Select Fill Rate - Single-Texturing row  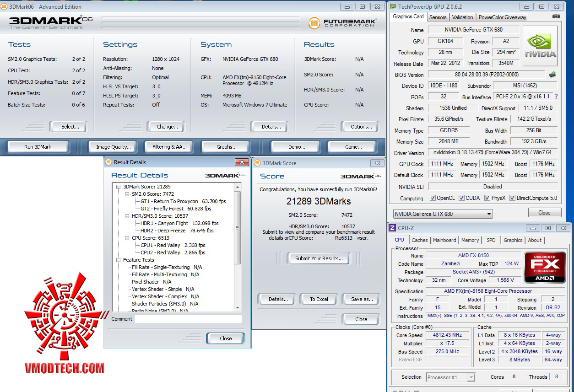click(x=167, y=267)
